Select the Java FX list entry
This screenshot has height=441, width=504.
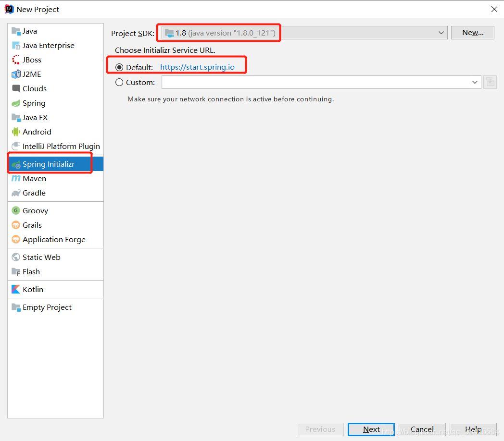[56, 118]
